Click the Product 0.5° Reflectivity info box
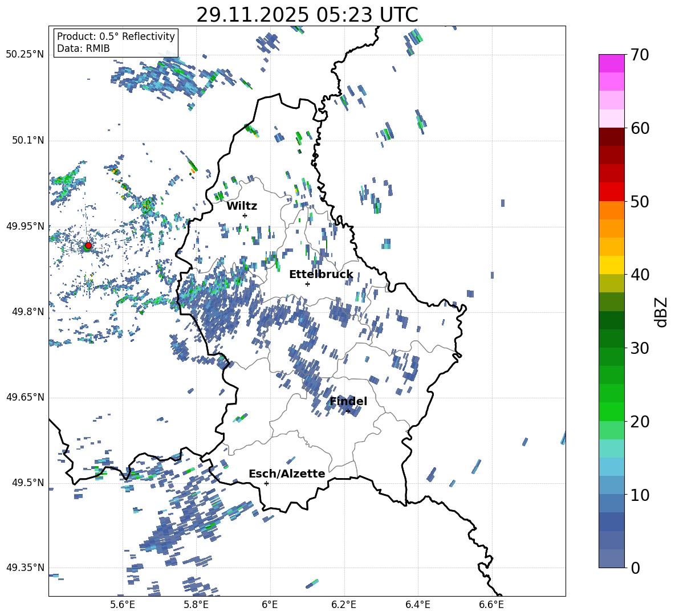The width and height of the screenshot is (675, 616). pos(116,43)
